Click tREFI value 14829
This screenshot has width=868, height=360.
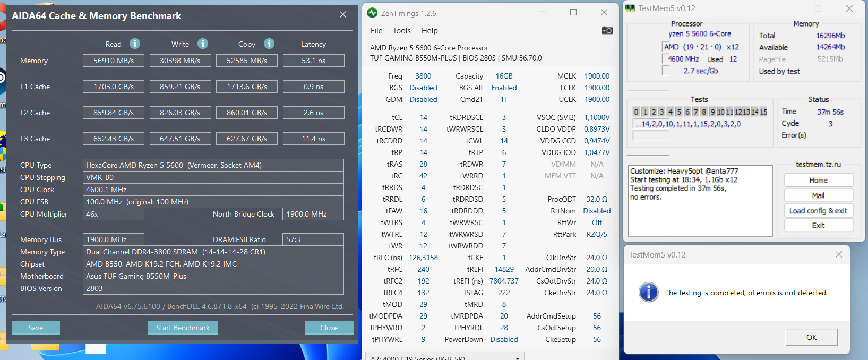click(x=504, y=269)
